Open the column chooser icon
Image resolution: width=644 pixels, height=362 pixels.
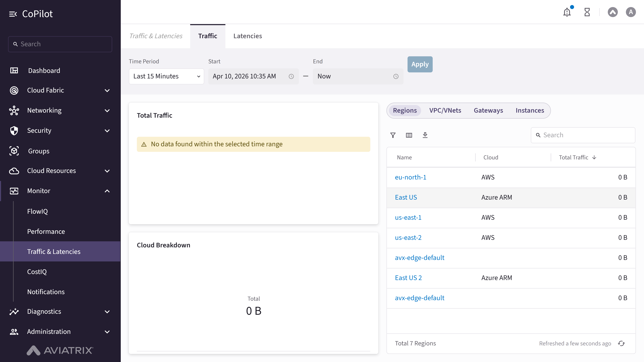pyautogui.click(x=409, y=135)
